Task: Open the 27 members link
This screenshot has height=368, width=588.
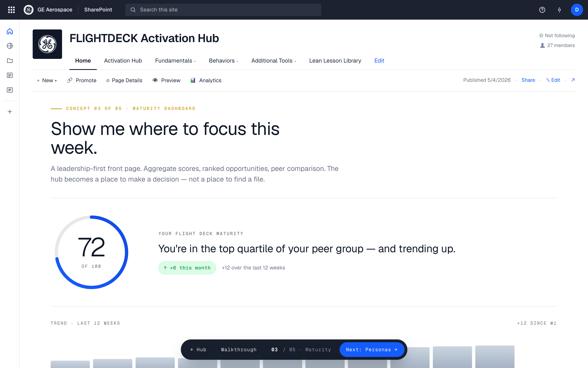Action: tap(557, 45)
